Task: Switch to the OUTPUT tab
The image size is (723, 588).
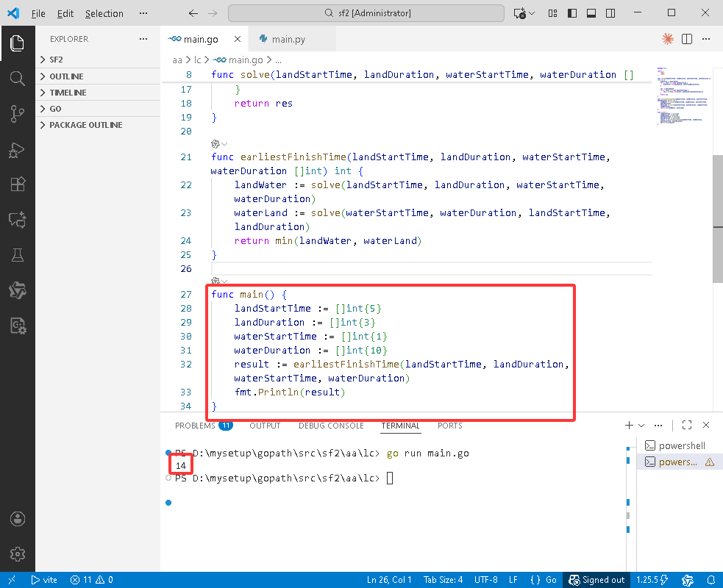Action: pos(265,426)
